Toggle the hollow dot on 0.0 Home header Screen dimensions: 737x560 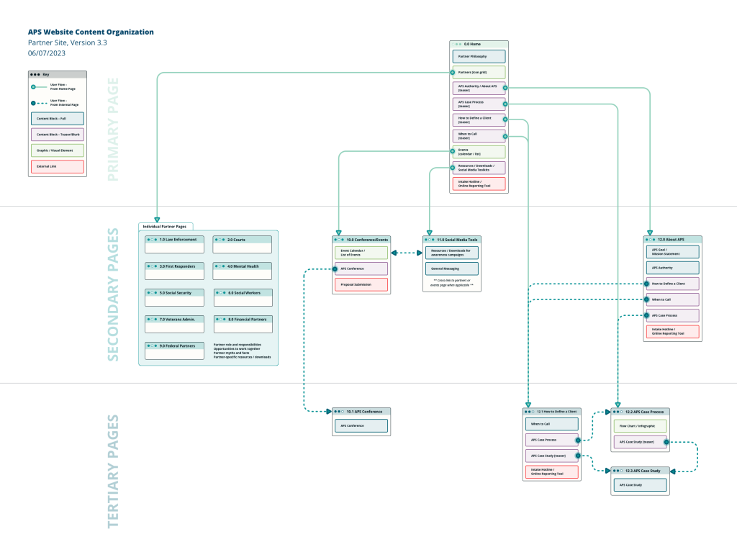coord(453,43)
